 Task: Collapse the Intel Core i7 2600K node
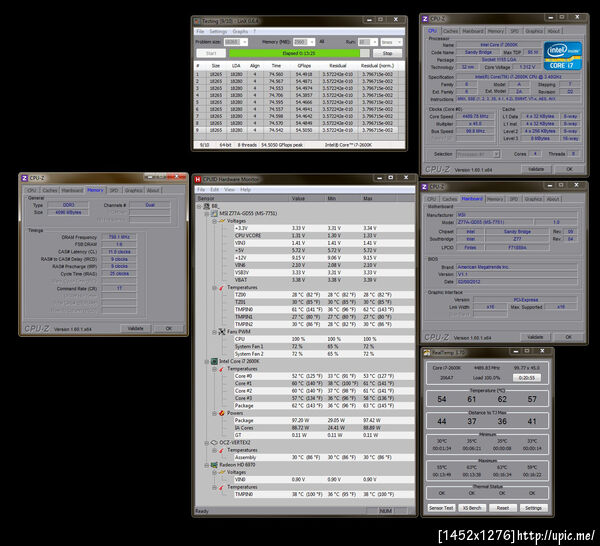coord(207,362)
